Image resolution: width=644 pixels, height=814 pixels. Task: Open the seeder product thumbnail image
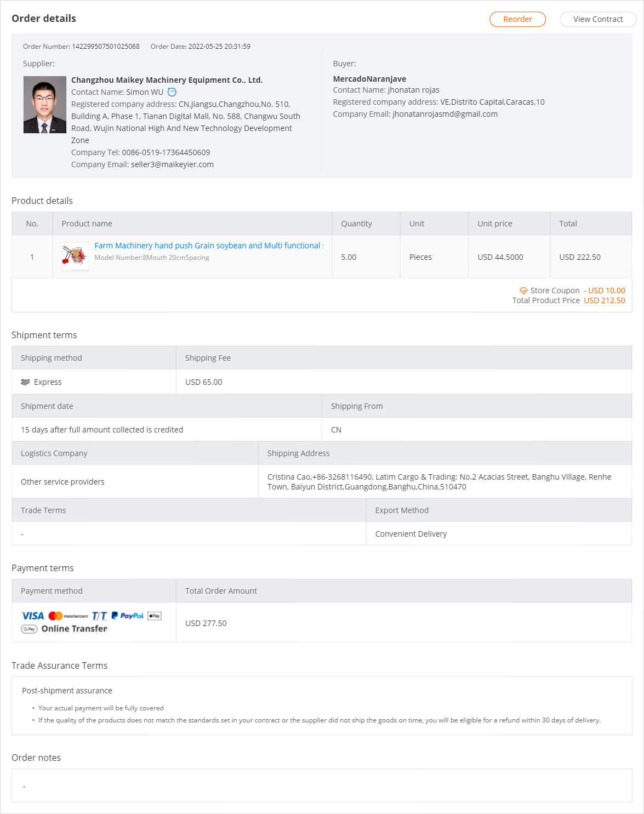pos(76,257)
